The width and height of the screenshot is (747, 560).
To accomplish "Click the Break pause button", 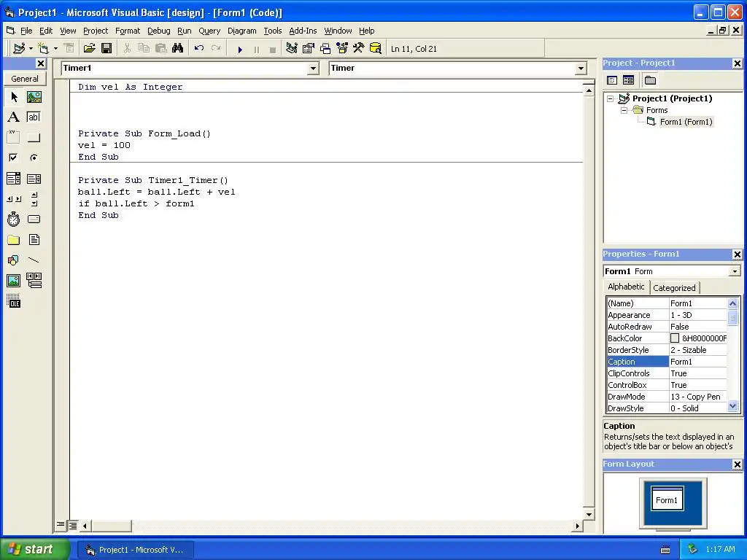I will coord(256,49).
